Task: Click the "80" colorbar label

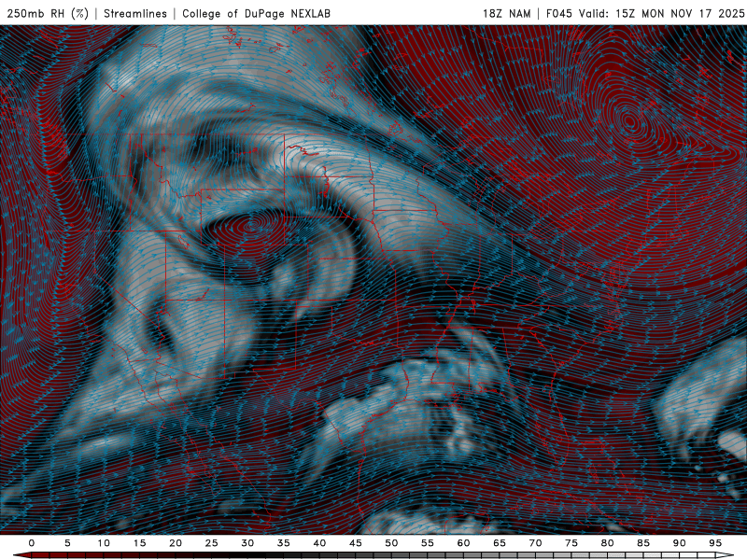Action: [x=607, y=543]
